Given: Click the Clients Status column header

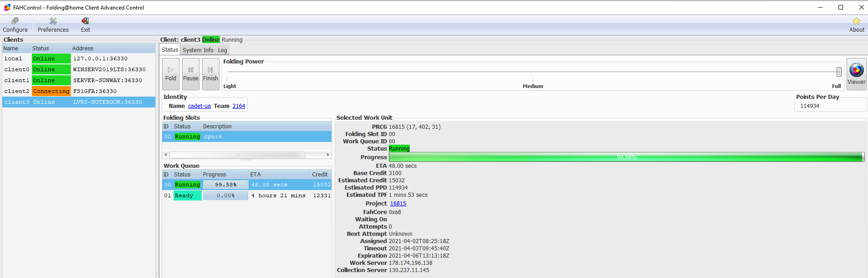Looking at the screenshot, I should click(x=50, y=49).
